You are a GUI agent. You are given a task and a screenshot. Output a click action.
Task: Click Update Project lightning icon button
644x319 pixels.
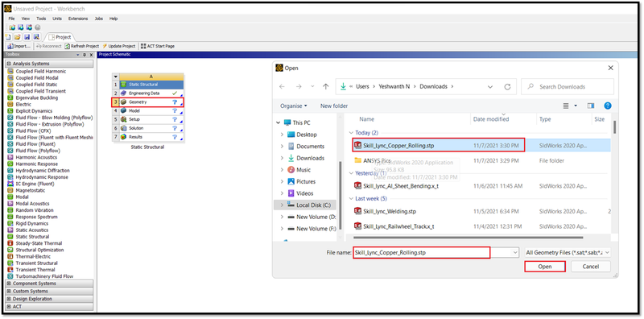coord(119,46)
